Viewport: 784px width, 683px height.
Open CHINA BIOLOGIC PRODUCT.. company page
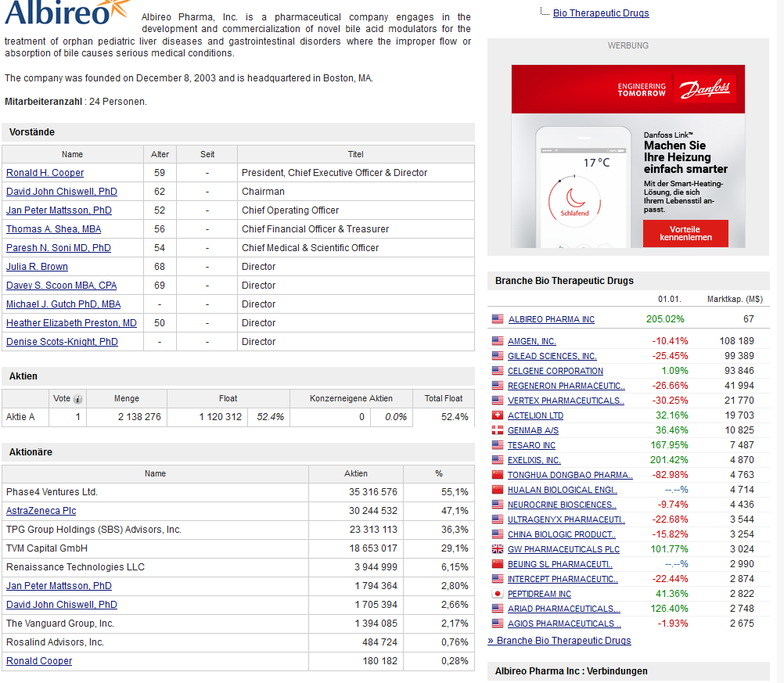(562, 534)
